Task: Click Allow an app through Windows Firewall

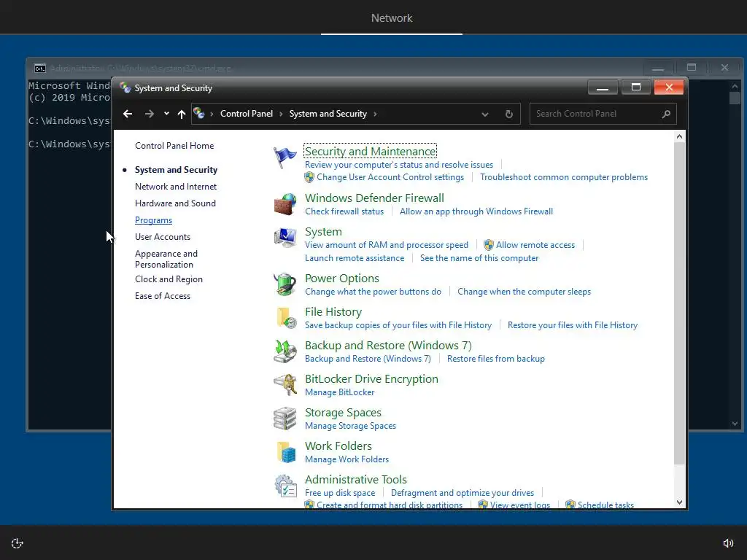Action: point(476,211)
